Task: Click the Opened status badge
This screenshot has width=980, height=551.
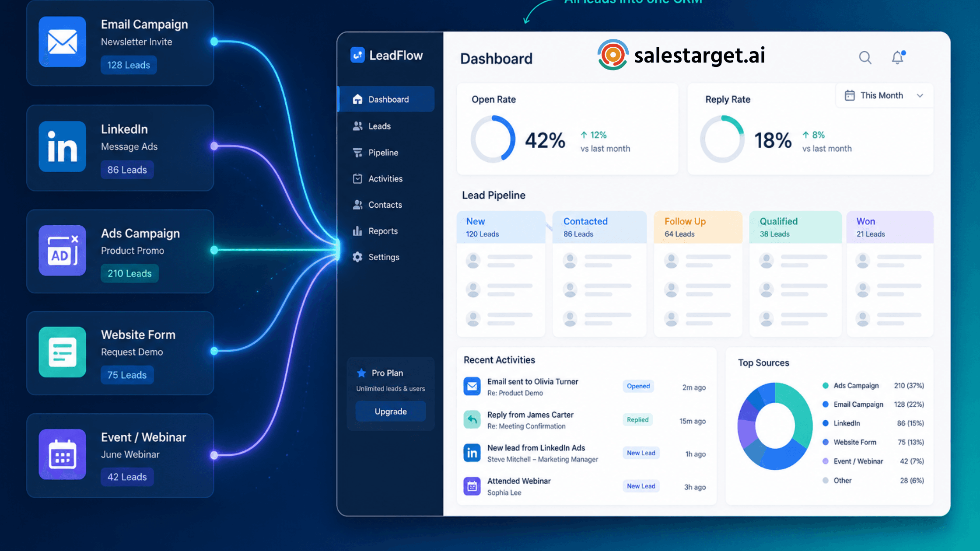Action: click(638, 386)
